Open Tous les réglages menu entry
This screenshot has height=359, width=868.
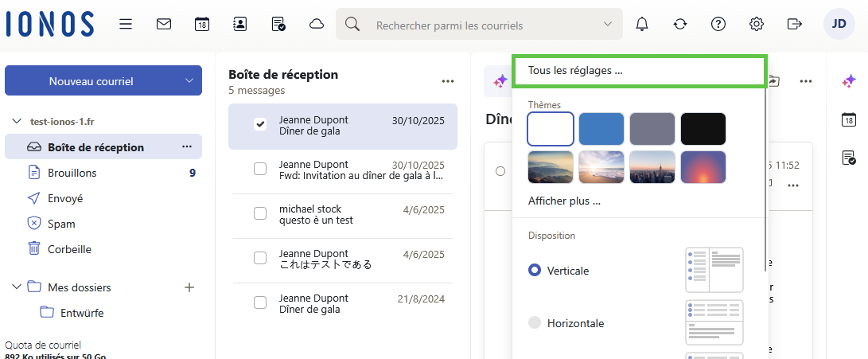tap(575, 71)
